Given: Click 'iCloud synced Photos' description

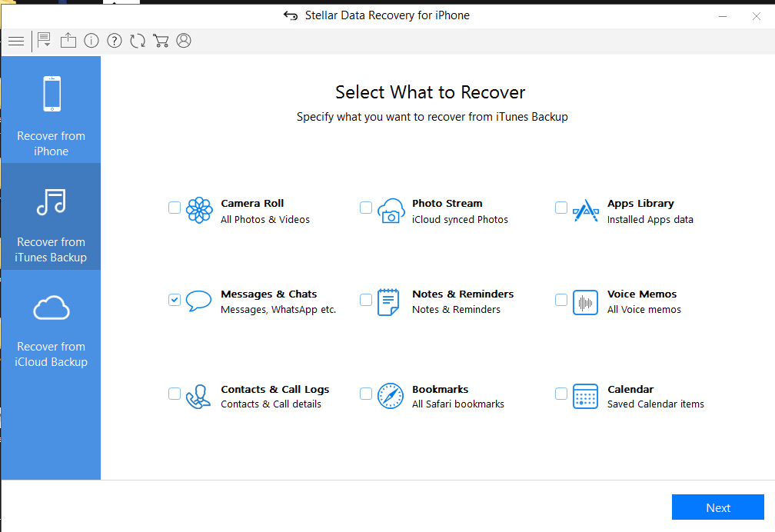Looking at the screenshot, I should pos(460,220).
